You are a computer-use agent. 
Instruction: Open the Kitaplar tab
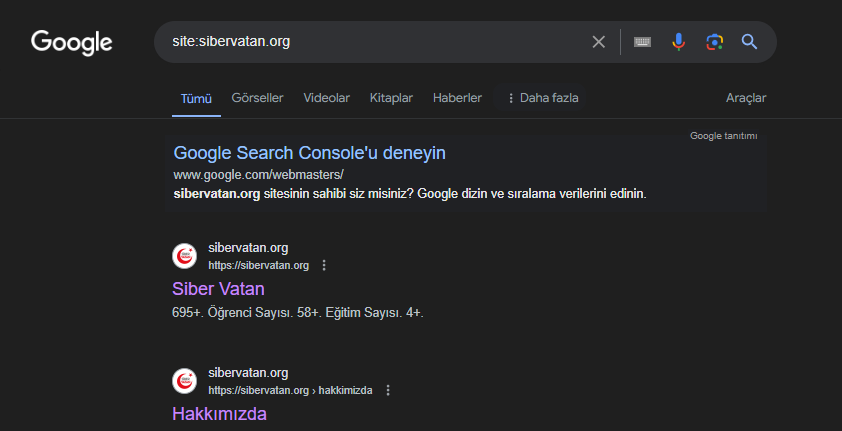tap(391, 98)
